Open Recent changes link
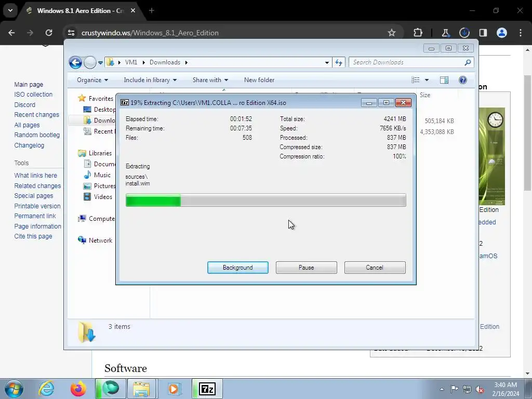The height and width of the screenshot is (399, 532). (x=37, y=115)
